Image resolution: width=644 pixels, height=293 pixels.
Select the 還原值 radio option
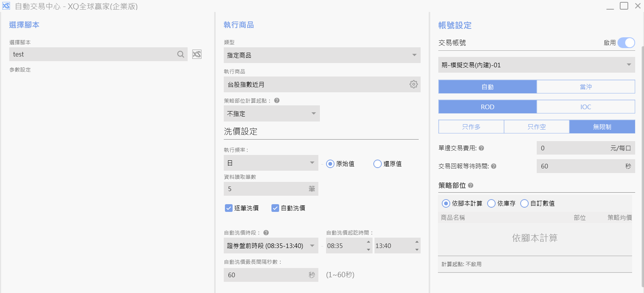point(377,164)
